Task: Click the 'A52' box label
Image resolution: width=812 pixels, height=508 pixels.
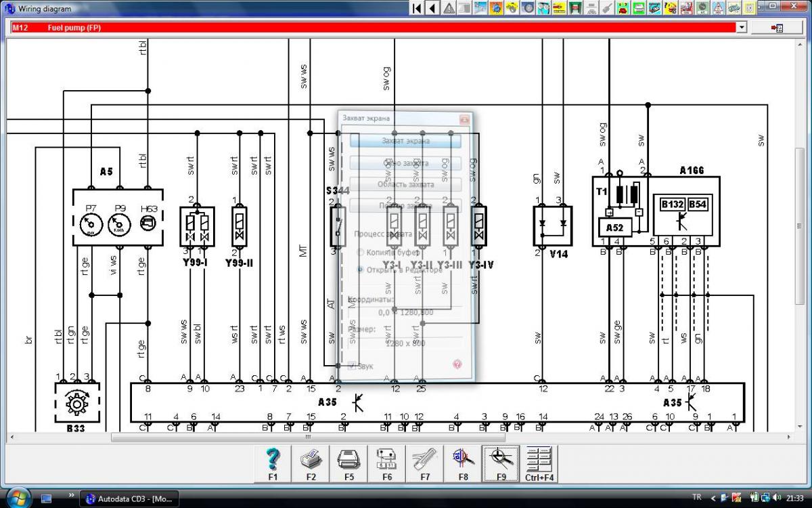Action: pos(614,228)
